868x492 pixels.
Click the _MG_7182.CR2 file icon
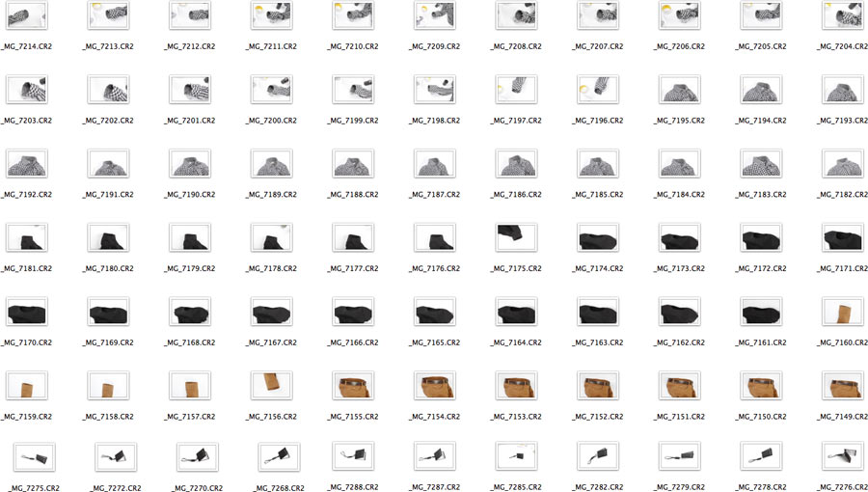pos(842,164)
